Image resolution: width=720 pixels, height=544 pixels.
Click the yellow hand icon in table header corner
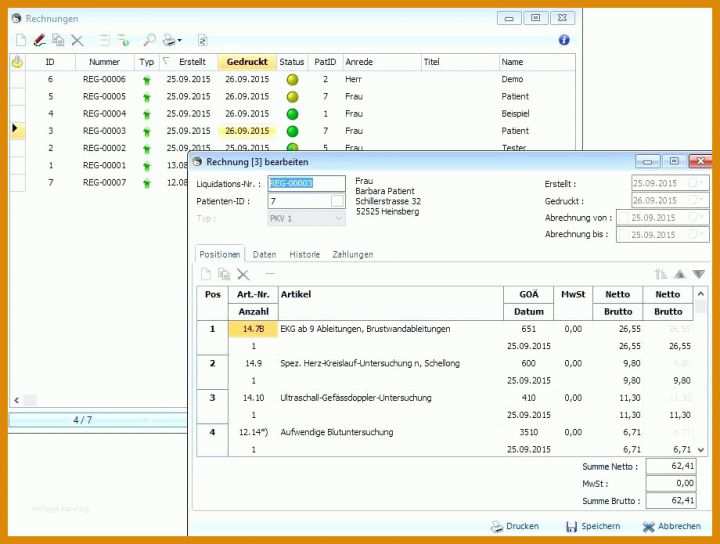(x=17, y=62)
